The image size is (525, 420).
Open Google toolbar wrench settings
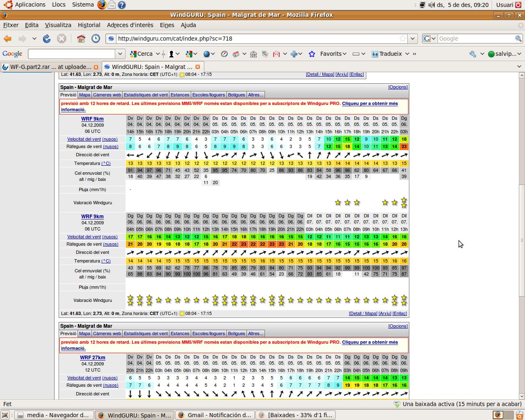coord(473,54)
